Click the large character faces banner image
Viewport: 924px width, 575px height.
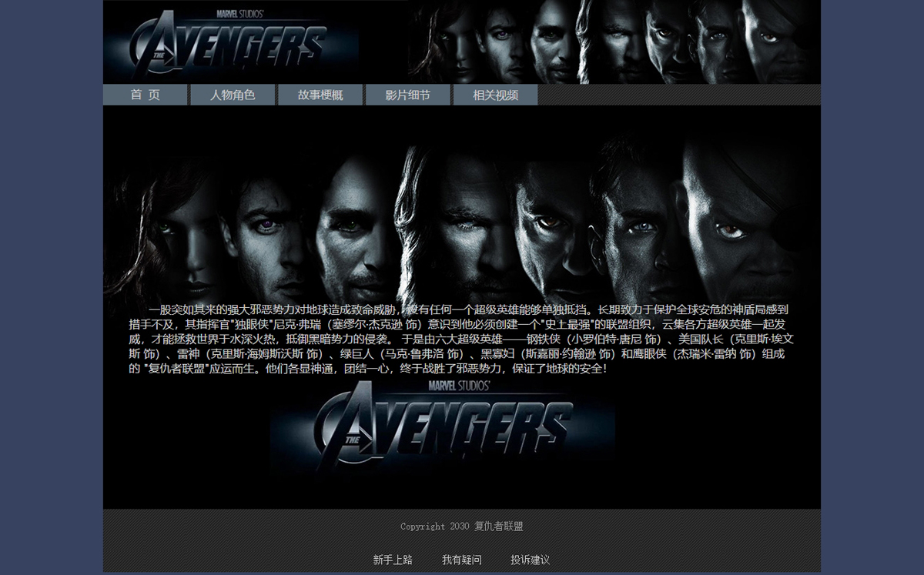point(462,216)
